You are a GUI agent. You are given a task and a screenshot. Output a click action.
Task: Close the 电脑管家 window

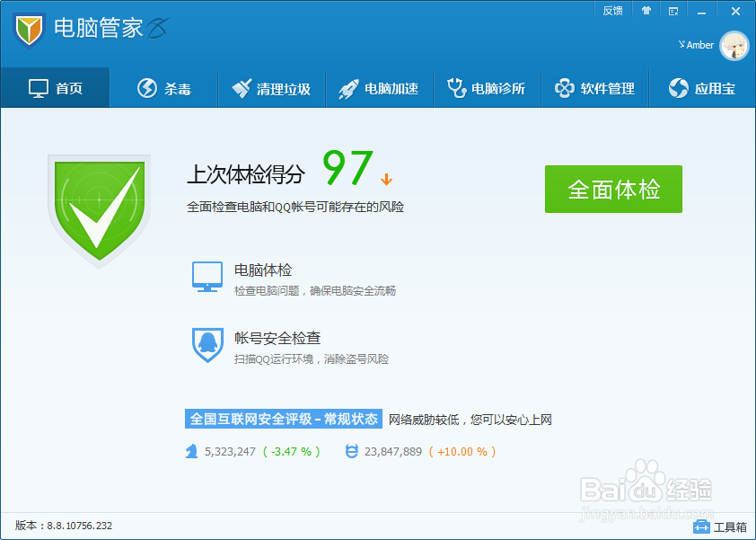(735, 11)
